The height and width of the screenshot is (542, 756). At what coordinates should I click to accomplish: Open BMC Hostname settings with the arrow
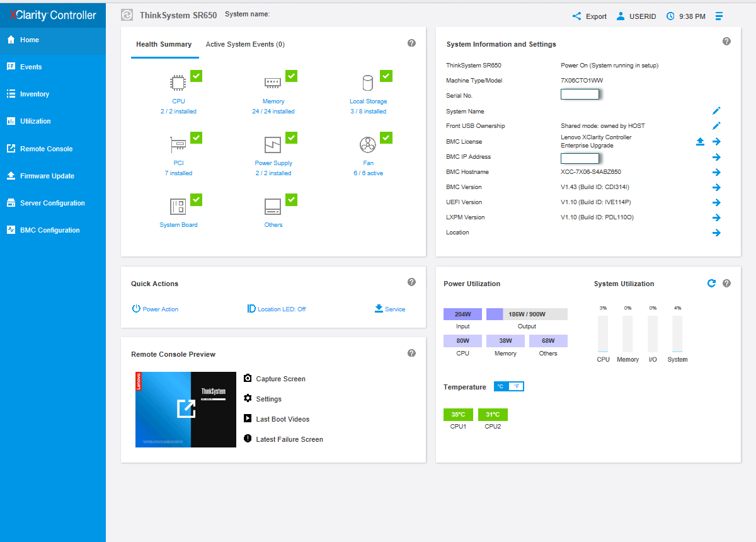click(x=716, y=172)
